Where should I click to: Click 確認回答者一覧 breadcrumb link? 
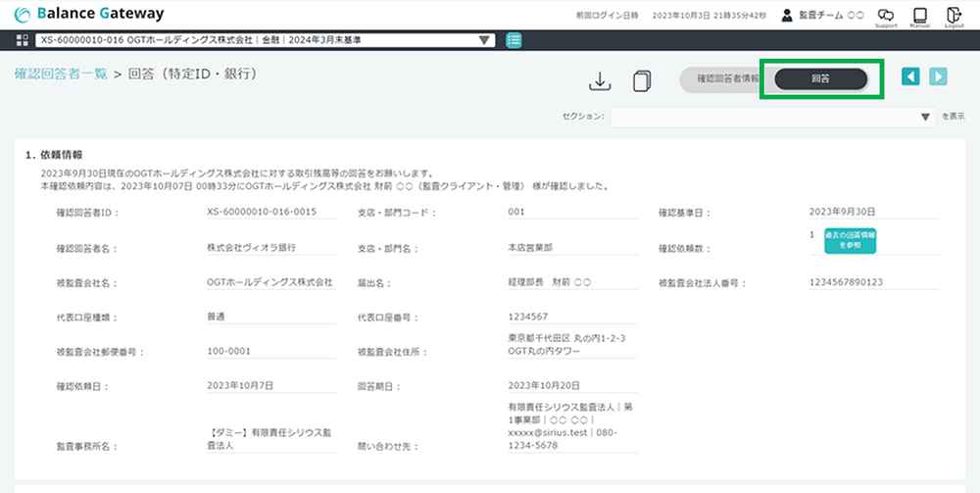coord(61,74)
